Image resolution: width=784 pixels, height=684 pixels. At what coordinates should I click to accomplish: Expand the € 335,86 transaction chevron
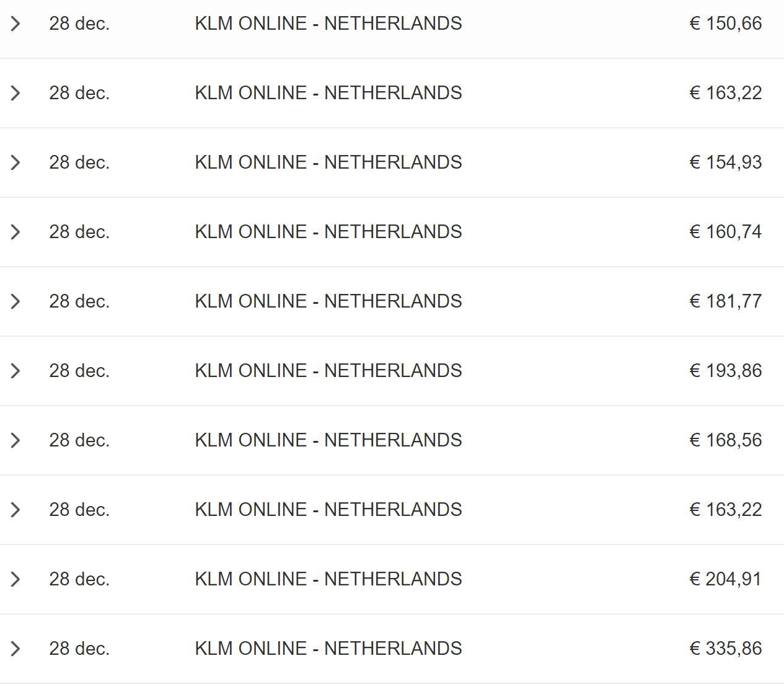[x=16, y=649]
